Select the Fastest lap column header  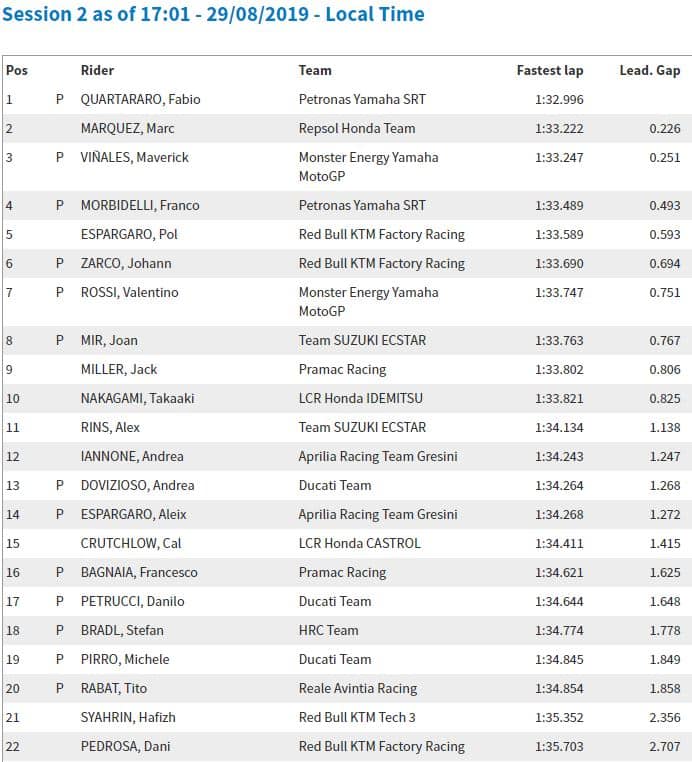click(549, 71)
